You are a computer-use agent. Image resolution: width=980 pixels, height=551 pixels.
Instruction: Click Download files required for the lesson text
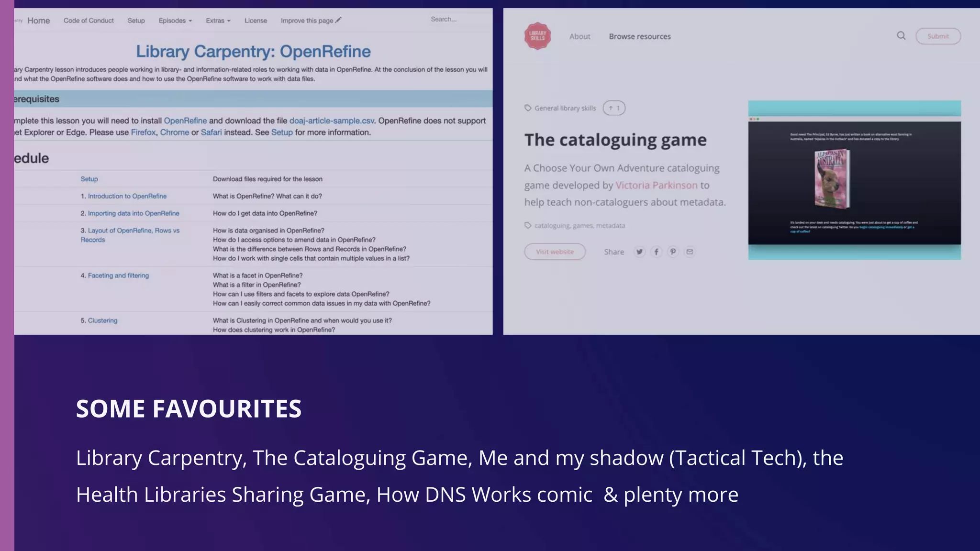click(267, 179)
